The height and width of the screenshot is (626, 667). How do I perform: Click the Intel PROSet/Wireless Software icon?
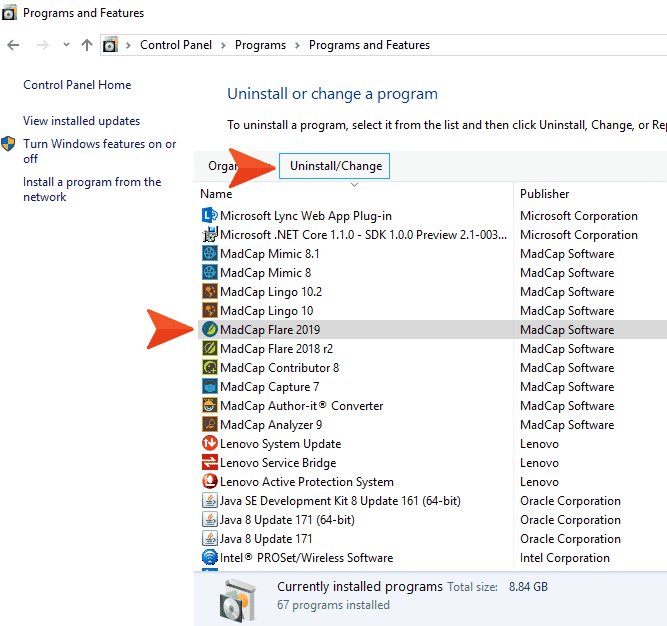tap(209, 558)
